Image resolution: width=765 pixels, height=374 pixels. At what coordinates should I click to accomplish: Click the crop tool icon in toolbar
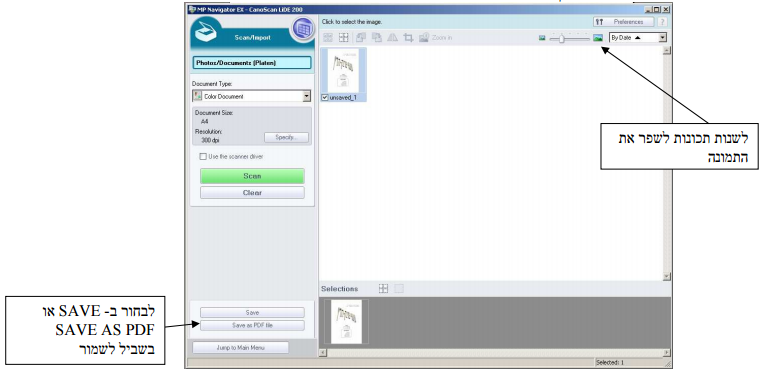click(408, 38)
